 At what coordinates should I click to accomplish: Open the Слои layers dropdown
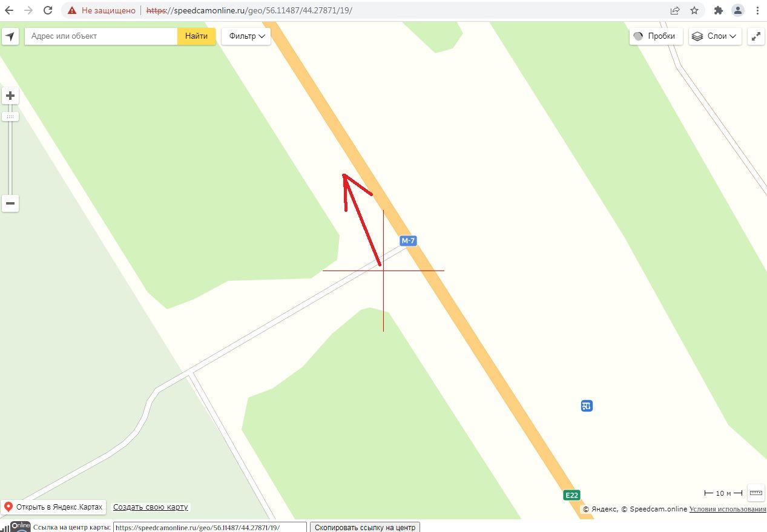[x=715, y=36]
